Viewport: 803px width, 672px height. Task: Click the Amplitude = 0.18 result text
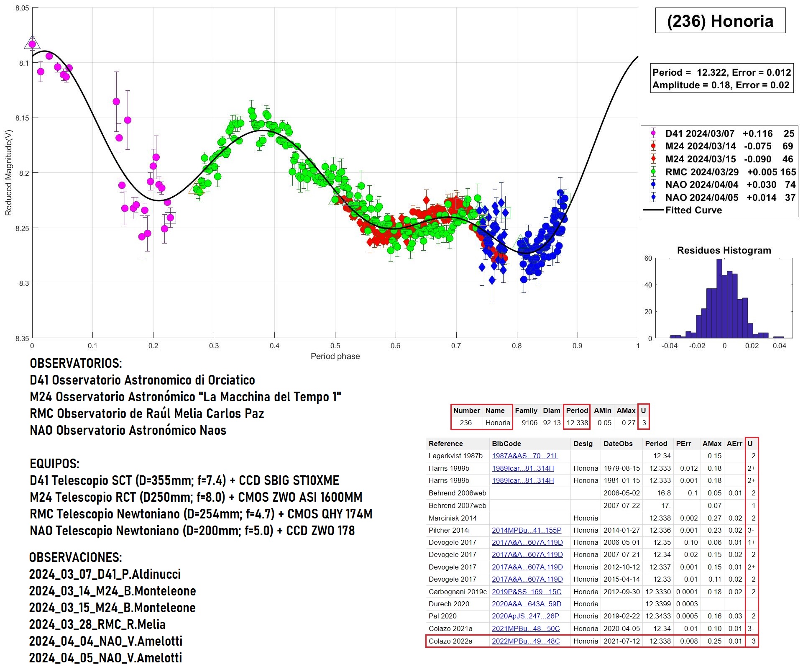[x=721, y=85]
